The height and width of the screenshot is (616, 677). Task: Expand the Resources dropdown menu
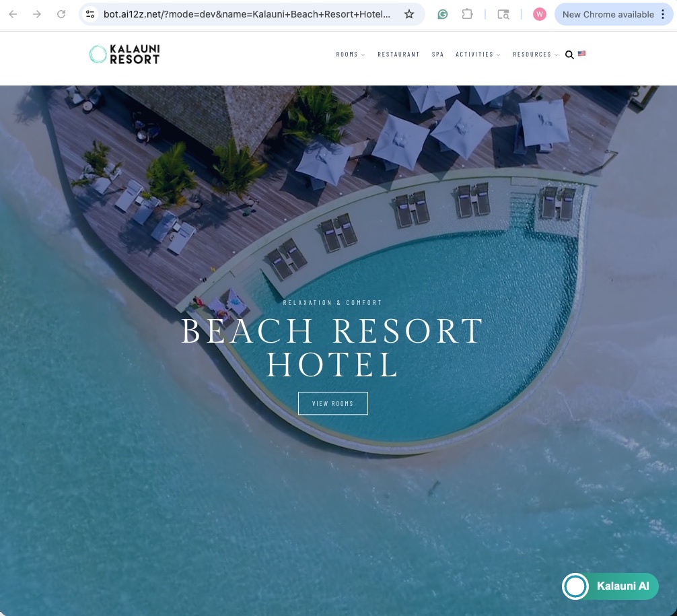point(536,55)
